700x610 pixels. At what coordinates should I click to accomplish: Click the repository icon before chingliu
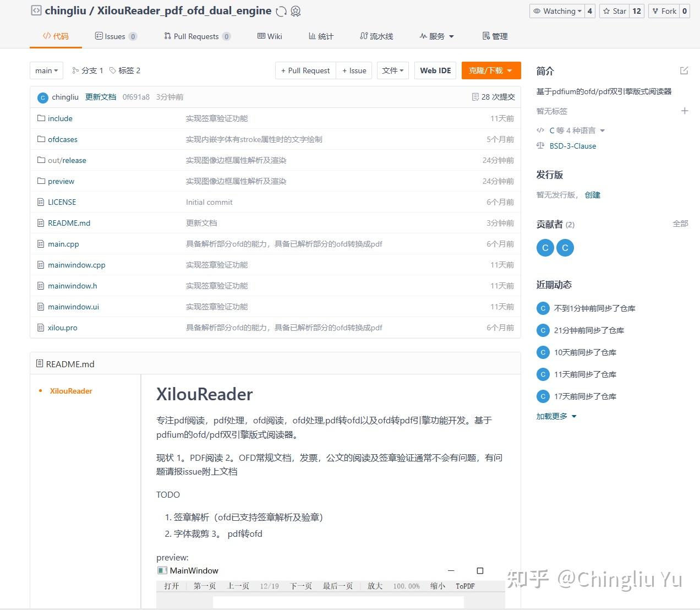(x=36, y=10)
